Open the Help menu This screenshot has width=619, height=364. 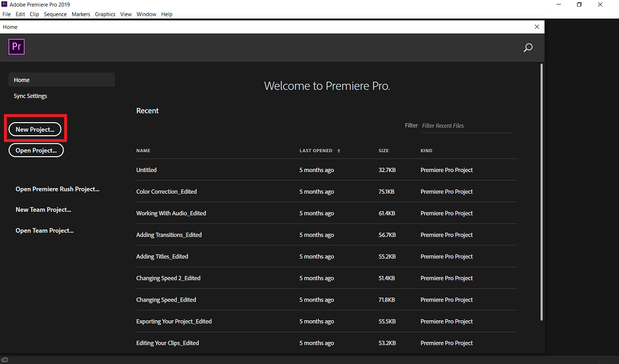(166, 14)
